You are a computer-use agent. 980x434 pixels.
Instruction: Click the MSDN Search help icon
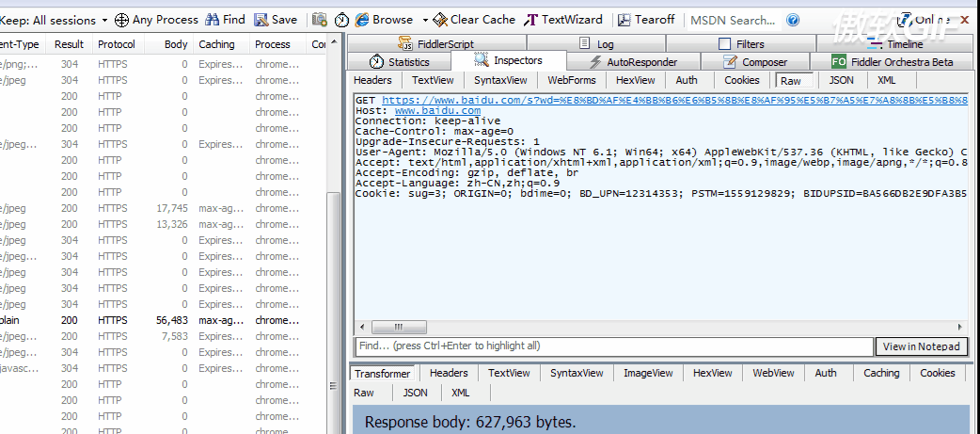[793, 20]
